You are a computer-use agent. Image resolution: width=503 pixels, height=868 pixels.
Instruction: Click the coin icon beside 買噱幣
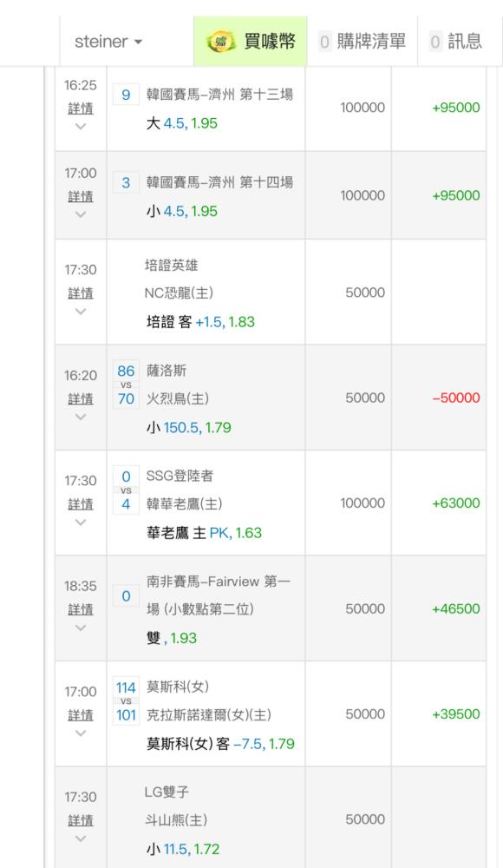(x=221, y=42)
